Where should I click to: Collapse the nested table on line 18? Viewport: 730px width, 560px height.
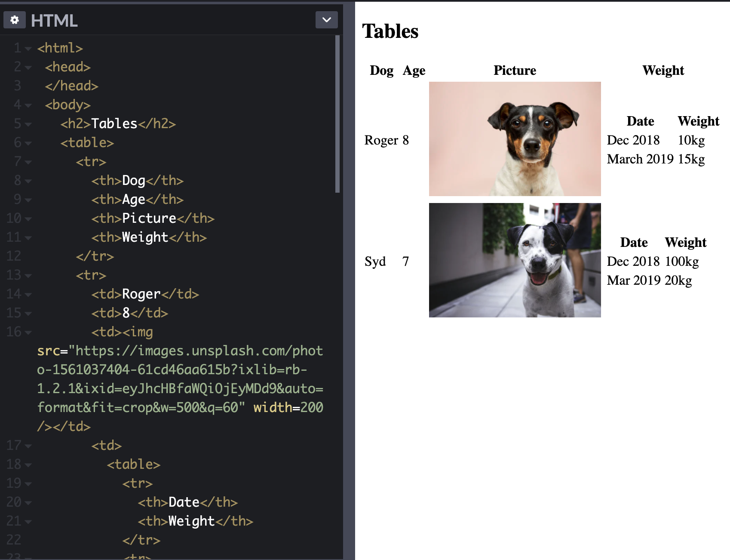click(28, 465)
